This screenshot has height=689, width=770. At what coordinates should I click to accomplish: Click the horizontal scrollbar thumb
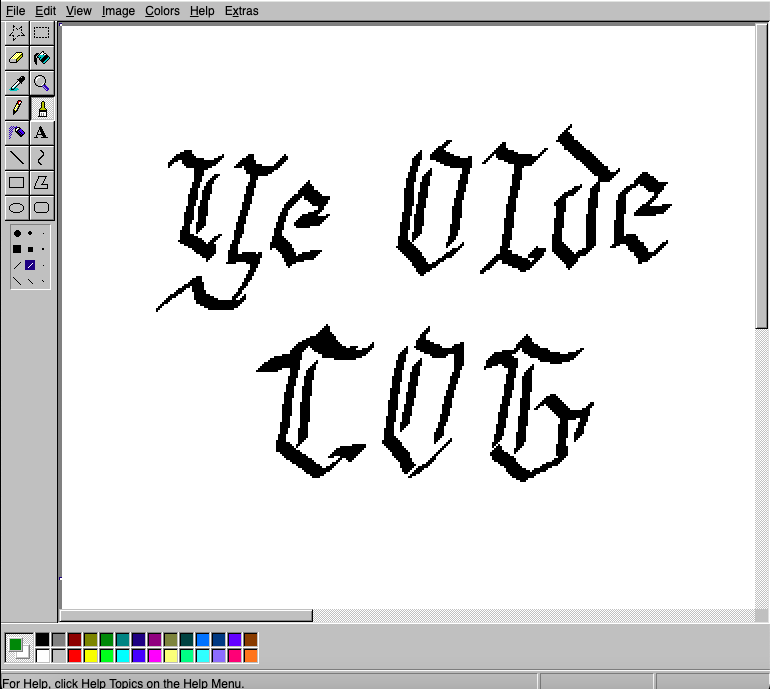[x=186, y=615]
